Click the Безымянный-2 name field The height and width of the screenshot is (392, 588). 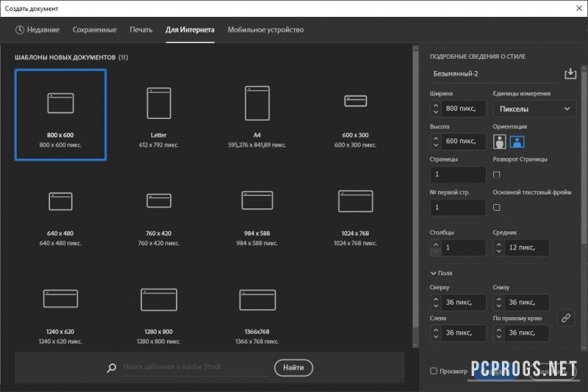click(495, 73)
